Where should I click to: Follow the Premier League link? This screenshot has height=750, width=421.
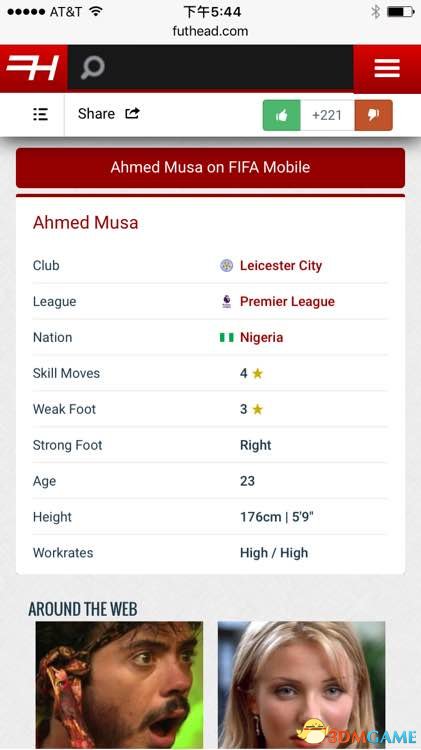(x=287, y=301)
